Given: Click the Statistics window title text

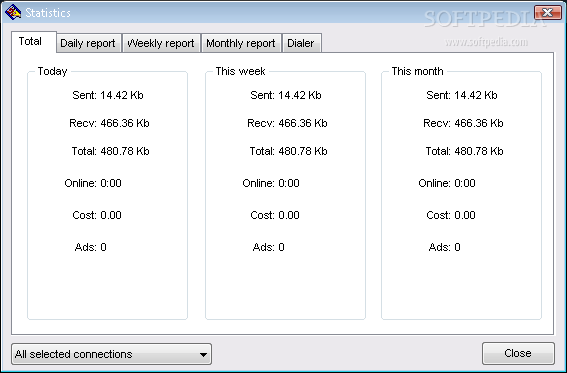Looking at the screenshot, I should click(48, 13).
